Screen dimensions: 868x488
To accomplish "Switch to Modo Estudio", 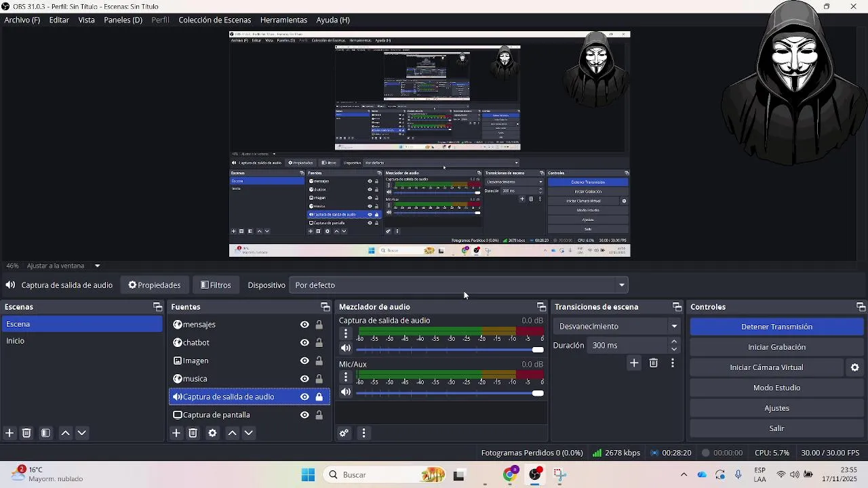I will 776,388.
